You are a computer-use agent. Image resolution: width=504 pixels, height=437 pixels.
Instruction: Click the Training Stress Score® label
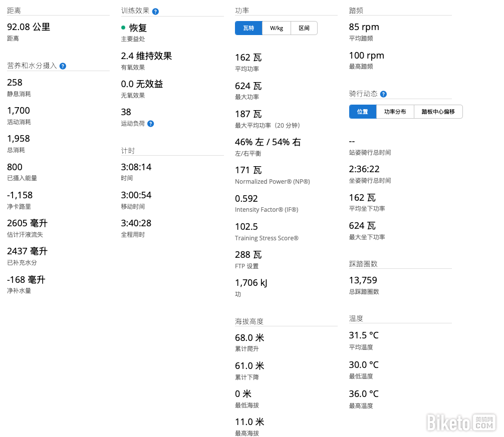(x=267, y=238)
